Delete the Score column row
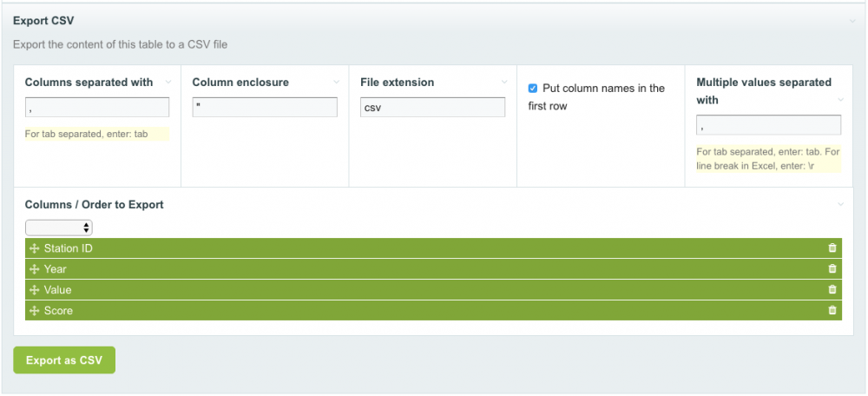 (x=832, y=311)
